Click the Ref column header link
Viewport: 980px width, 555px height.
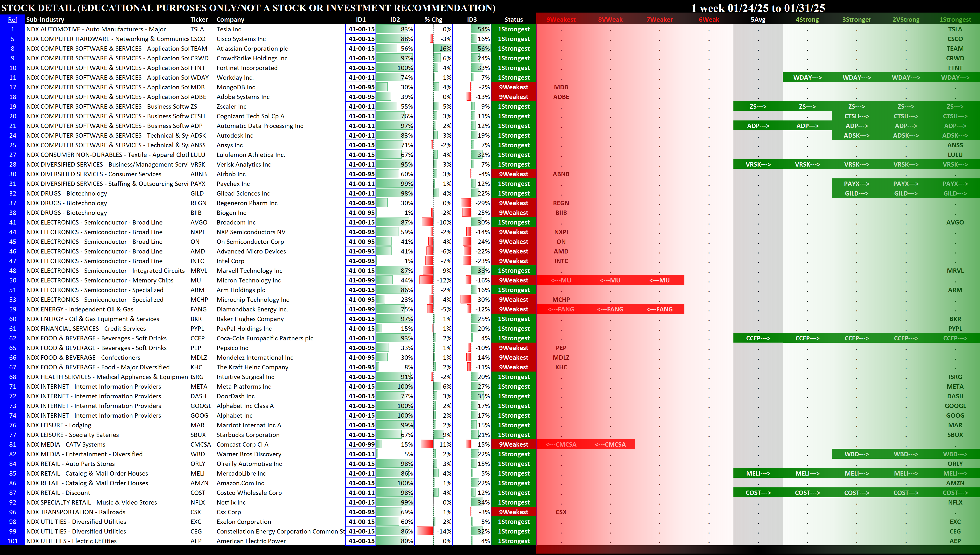point(13,20)
